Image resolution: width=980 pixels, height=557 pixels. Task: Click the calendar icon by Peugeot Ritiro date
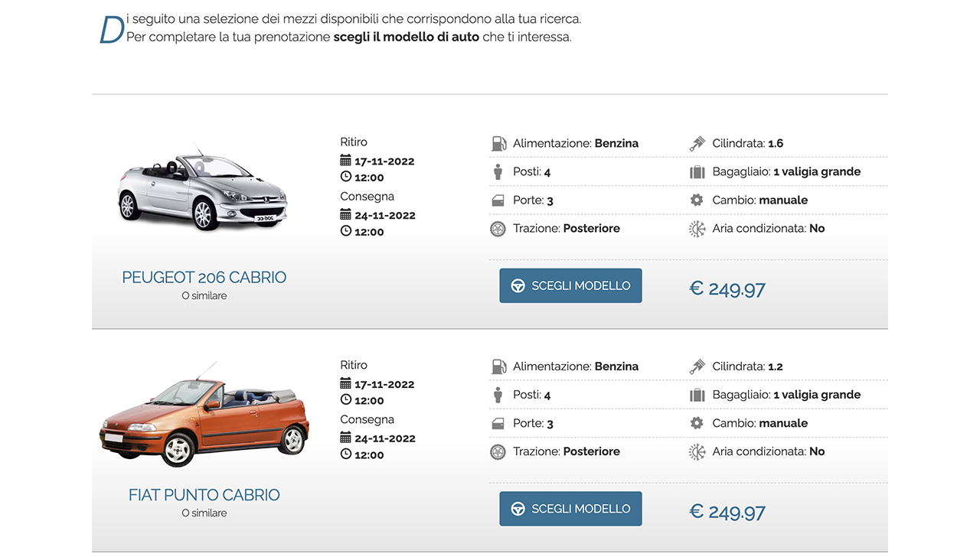[345, 161]
